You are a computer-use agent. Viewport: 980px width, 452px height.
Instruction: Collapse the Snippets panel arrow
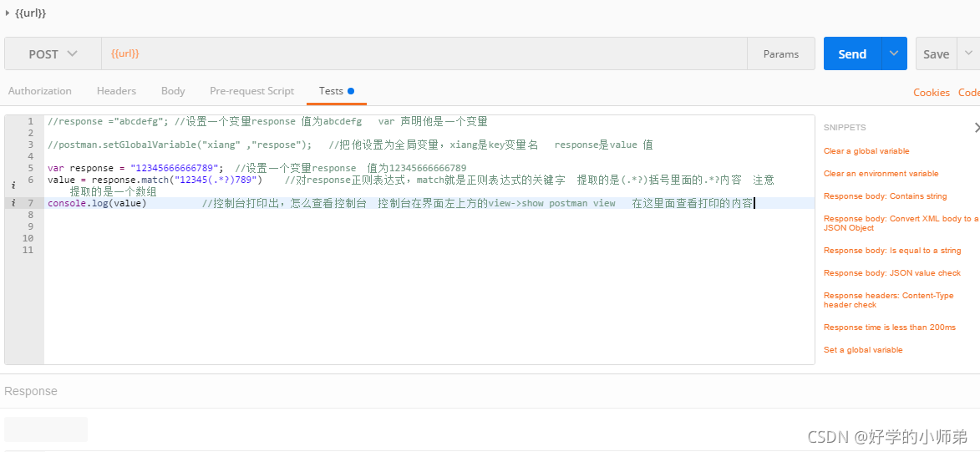coord(977,128)
